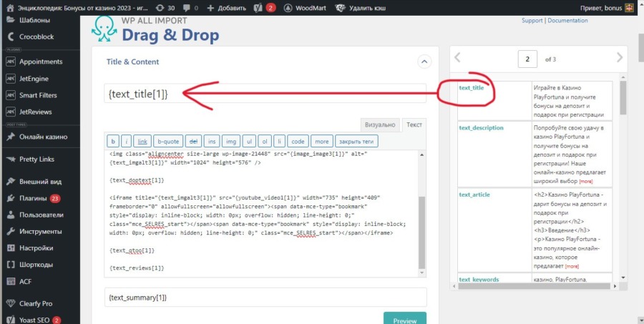Open the Documentation link
This screenshot has width=644, height=324.
(x=567, y=21)
